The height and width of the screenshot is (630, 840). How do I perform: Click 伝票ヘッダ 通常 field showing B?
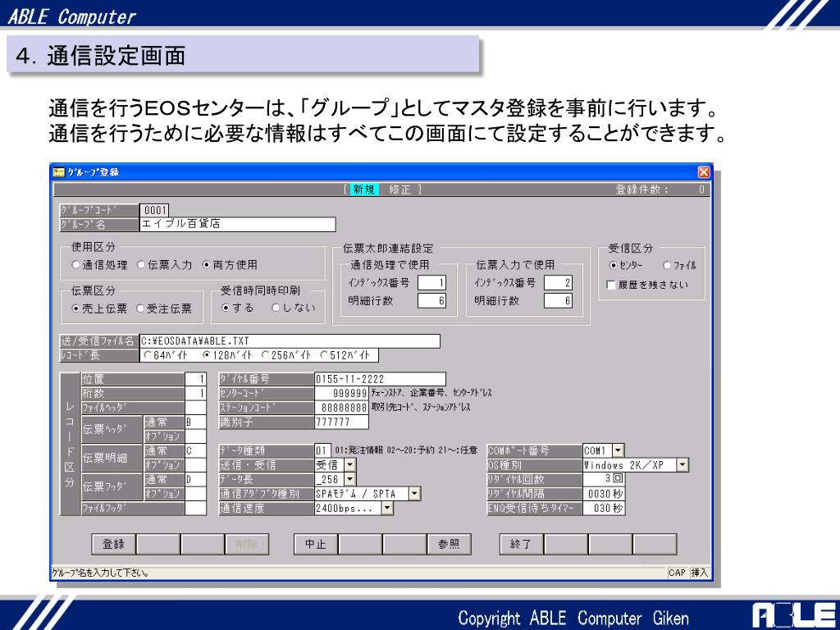195,422
